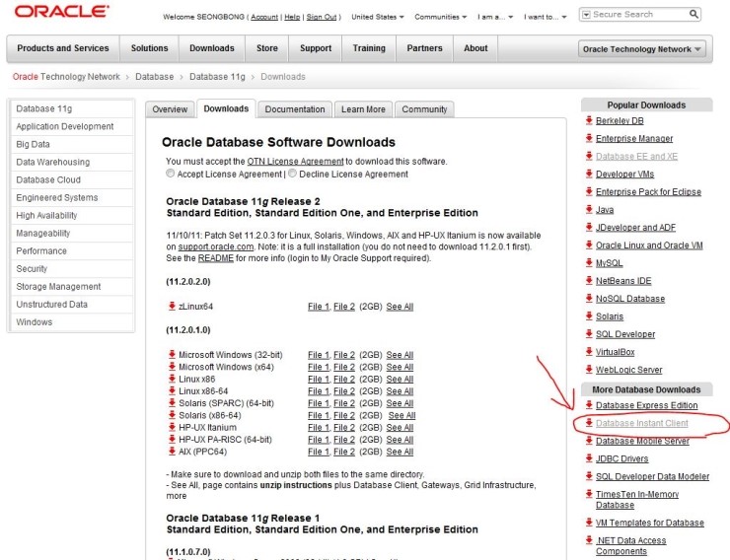Open the OTN License Agreement link
The height and width of the screenshot is (560, 730).
pos(295,162)
